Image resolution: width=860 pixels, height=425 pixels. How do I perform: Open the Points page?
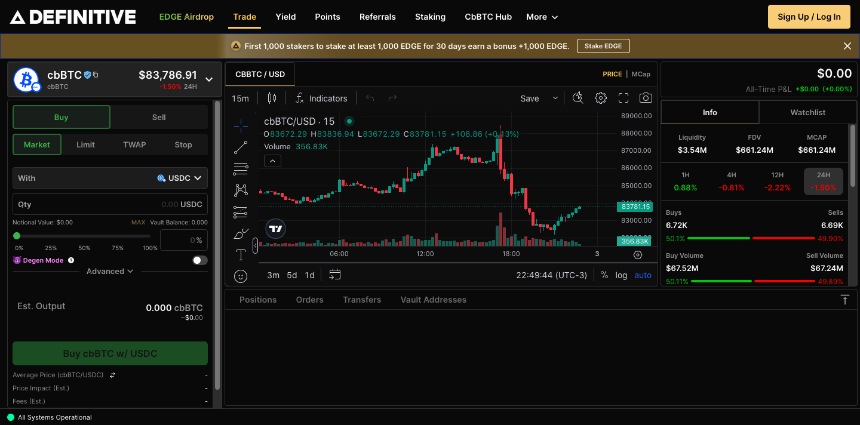(x=327, y=17)
